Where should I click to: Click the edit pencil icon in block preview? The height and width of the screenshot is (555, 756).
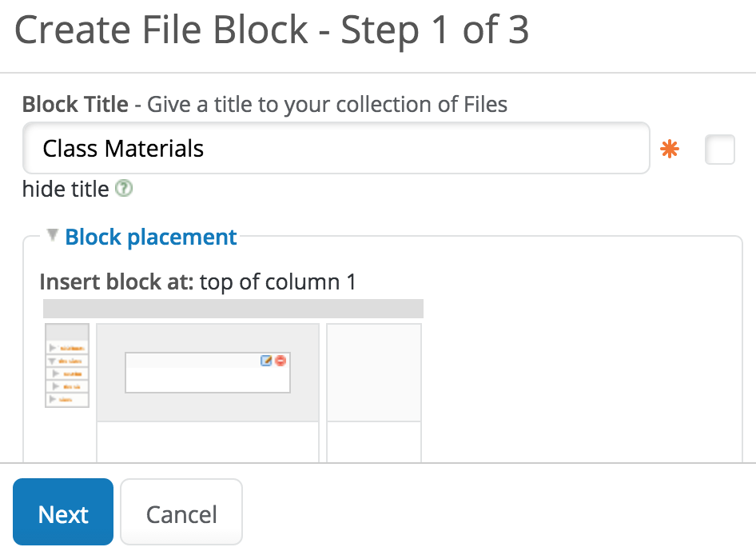pos(267,361)
